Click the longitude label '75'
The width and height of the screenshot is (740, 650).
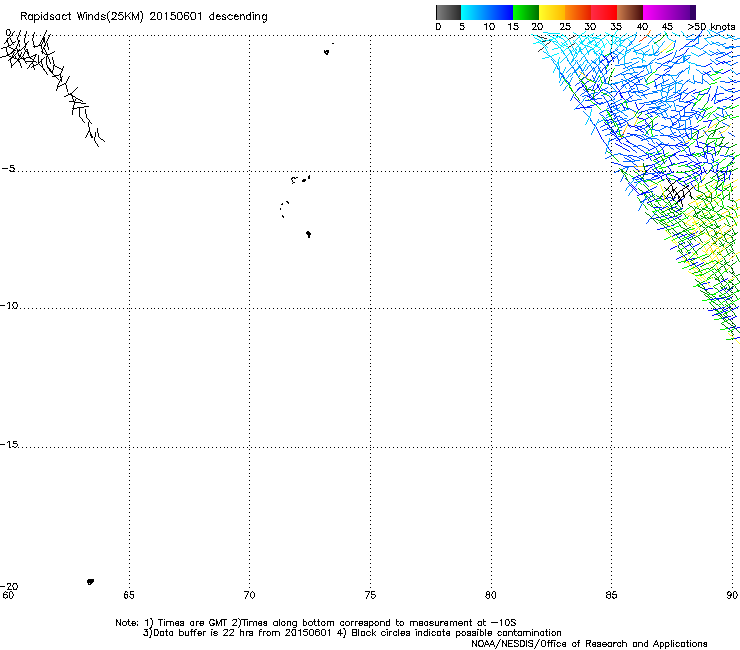[370, 595]
